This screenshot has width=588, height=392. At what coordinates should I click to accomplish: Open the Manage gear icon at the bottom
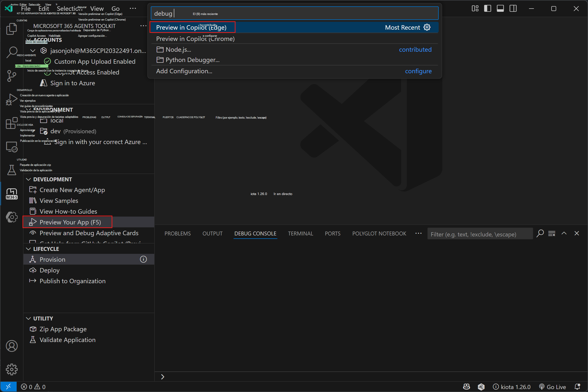(x=12, y=369)
